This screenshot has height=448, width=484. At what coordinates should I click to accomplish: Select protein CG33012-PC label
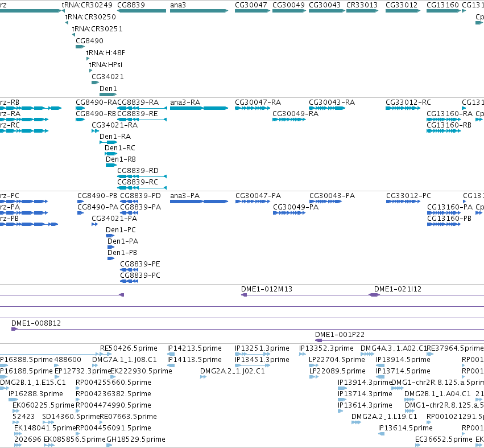pos(409,196)
